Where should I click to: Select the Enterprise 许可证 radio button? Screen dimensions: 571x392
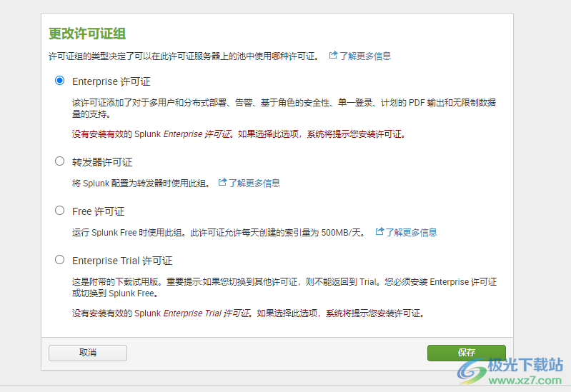click(60, 81)
